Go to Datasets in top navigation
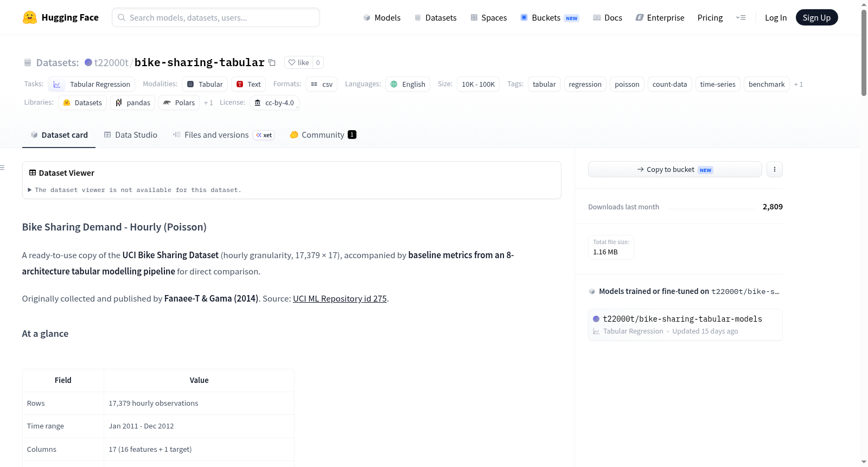Screen dimensions: 868x467 click(x=435, y=17)
